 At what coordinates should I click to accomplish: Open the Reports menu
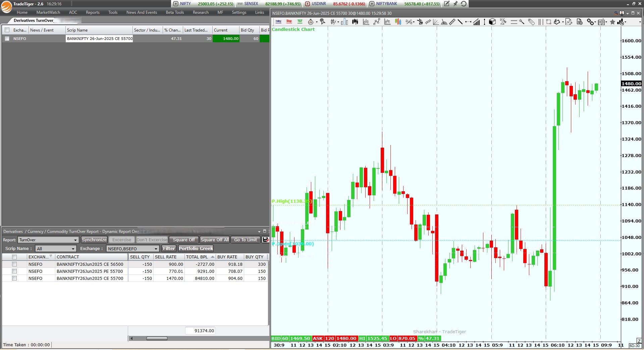point(93,12)
